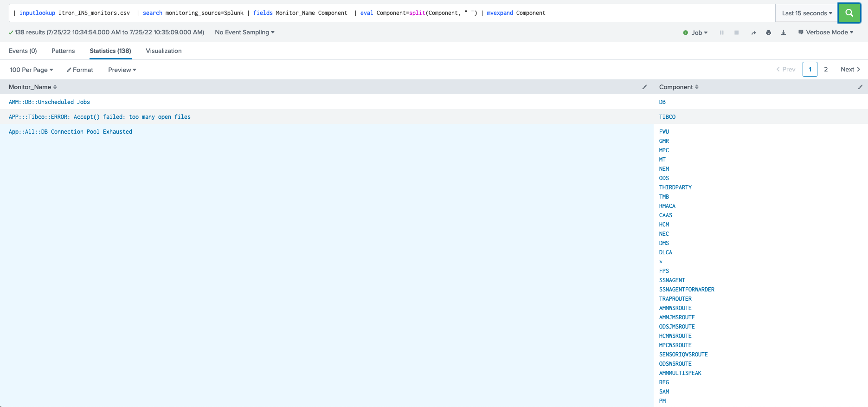The height and width of the screenshot is (407, 868).
Task: Print the search results
Action: pos(768,32)
